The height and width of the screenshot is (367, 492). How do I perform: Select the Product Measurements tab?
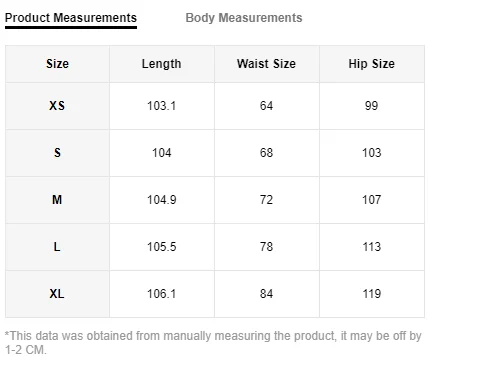[71, 18]
